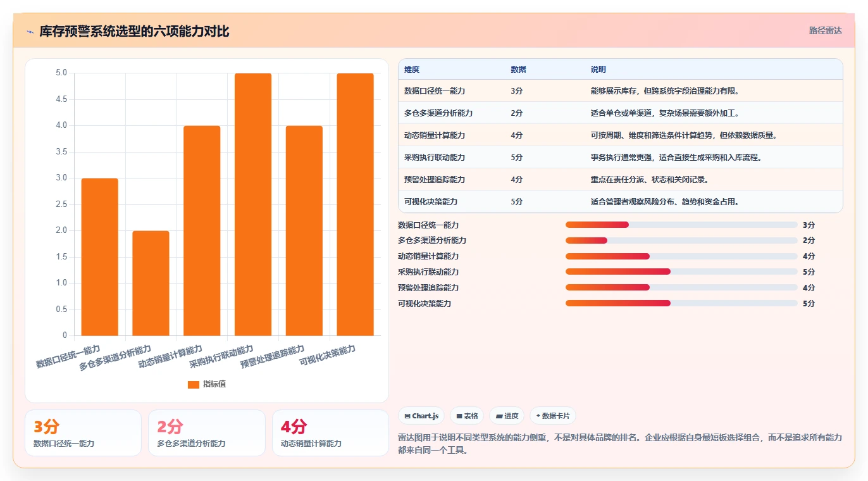Click the 预警处理追踪能力 progress bar showing 4分

[x=681, y=288]
